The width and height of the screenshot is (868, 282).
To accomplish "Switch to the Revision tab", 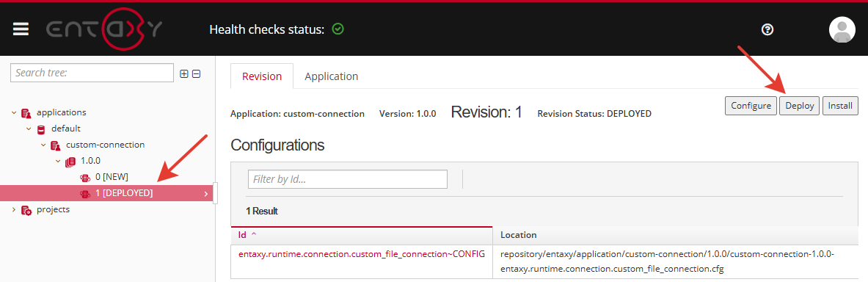I will click(x=262, y=76).
